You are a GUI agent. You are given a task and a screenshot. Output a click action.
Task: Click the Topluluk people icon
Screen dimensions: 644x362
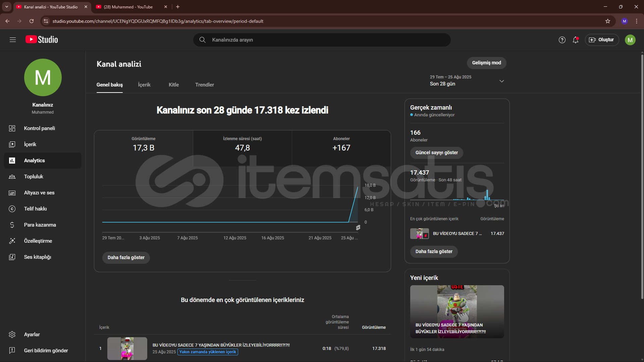coord(12,177)
